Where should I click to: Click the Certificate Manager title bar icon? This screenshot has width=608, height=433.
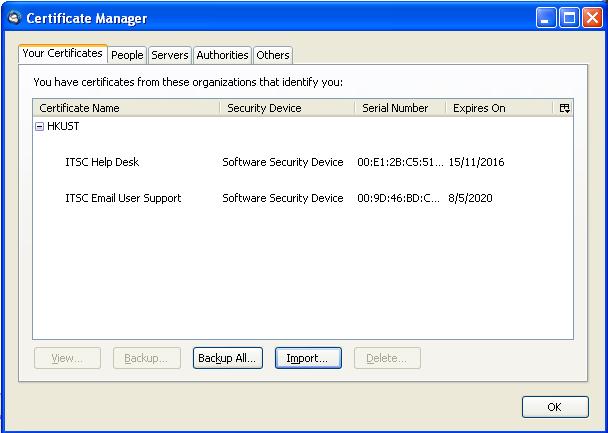[x=12, y=18]
